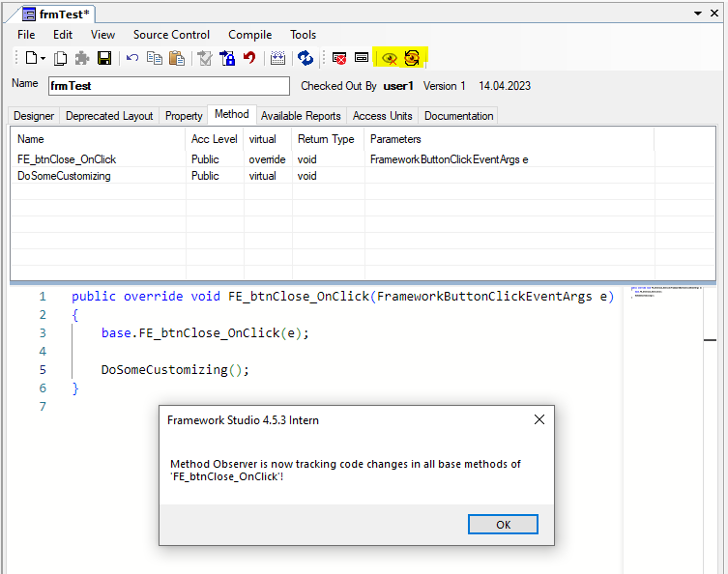
Task: Click the Parameters column header
Action: pyautogui.click(x=510, y=139)
